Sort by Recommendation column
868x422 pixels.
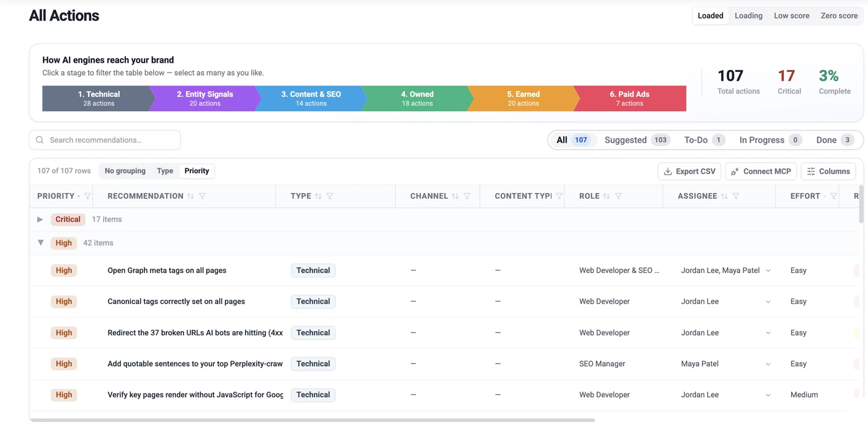[x=190, y=196]
